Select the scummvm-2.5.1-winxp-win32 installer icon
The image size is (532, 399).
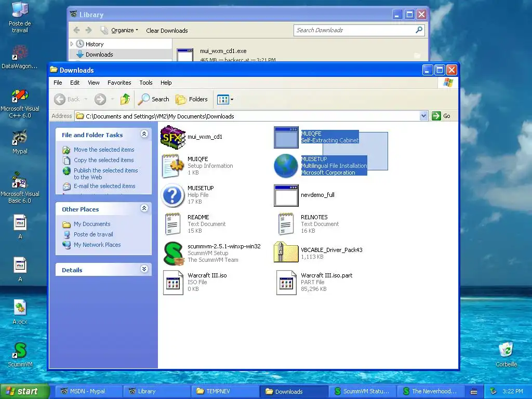[172, 254]
